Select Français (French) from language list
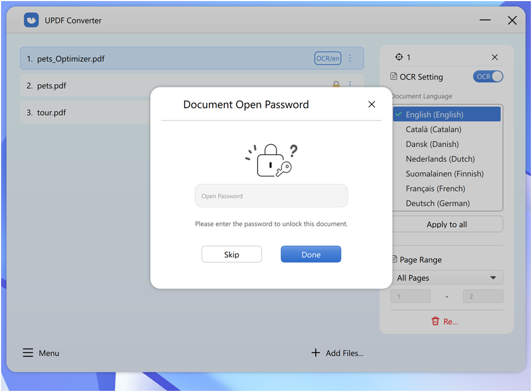This screenshot has width=532, height=392. [x=435, y=188]
